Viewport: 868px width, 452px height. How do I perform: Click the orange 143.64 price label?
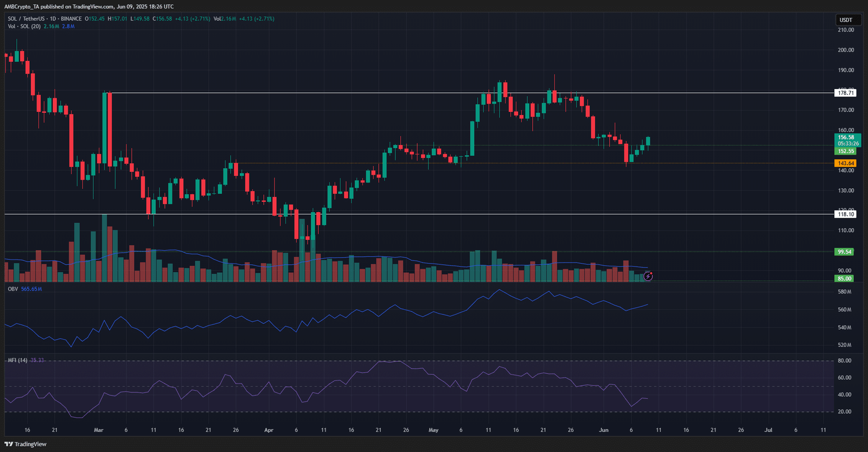click(845, 163)
